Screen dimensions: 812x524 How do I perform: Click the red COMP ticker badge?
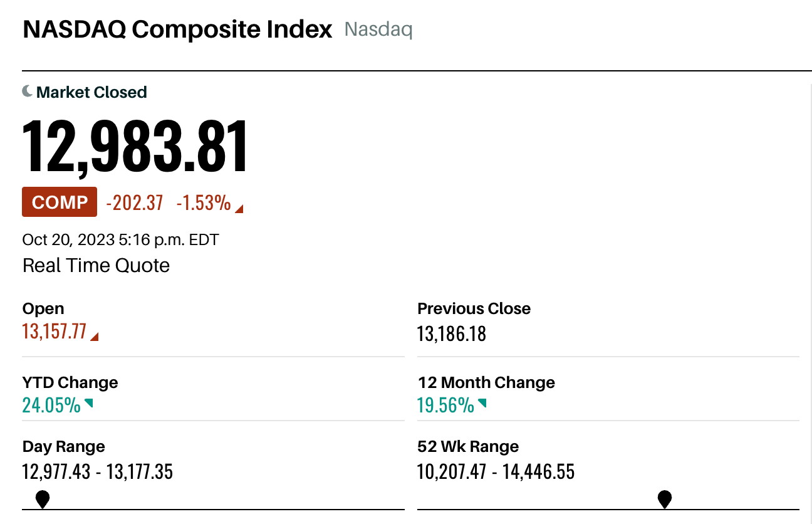60,202
